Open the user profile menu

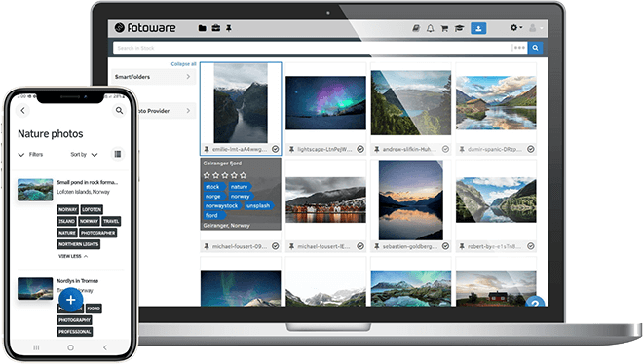tap(535, 28)
